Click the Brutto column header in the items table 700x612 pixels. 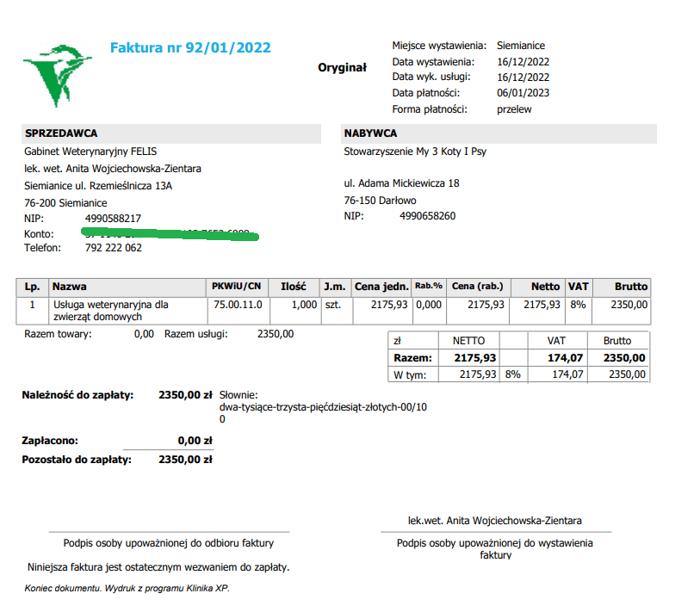[x=631, y=287]
